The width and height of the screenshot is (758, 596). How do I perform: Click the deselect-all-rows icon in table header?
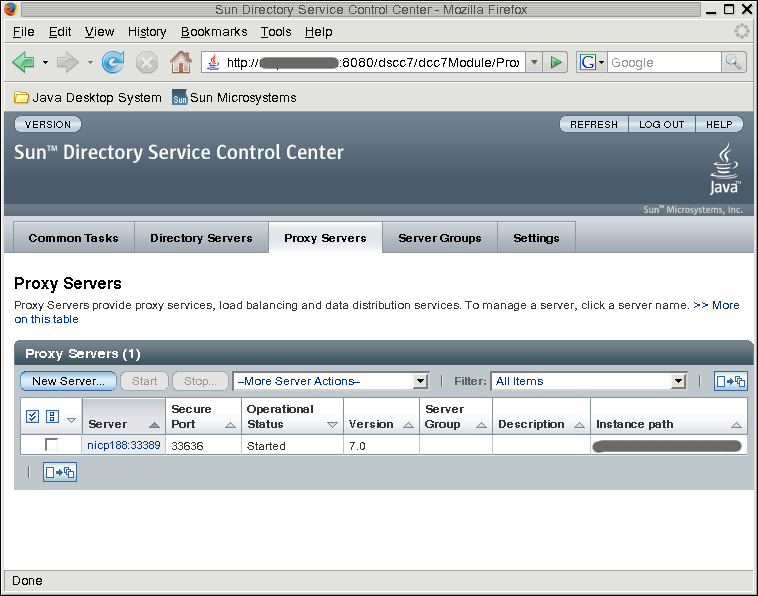click(x=52, y=416)
